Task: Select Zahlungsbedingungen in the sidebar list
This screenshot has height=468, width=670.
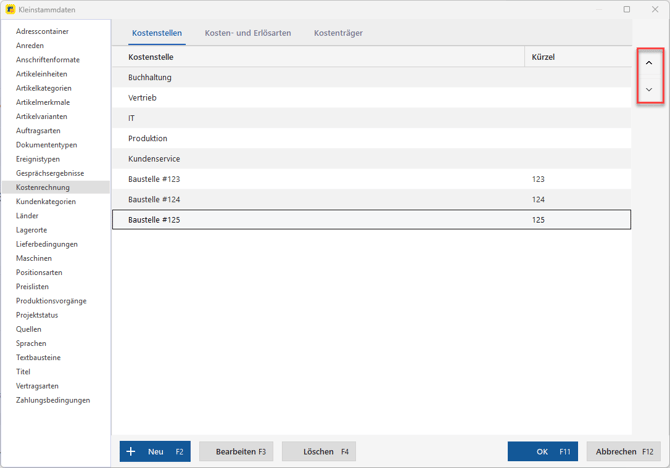Action: (53, 400)
